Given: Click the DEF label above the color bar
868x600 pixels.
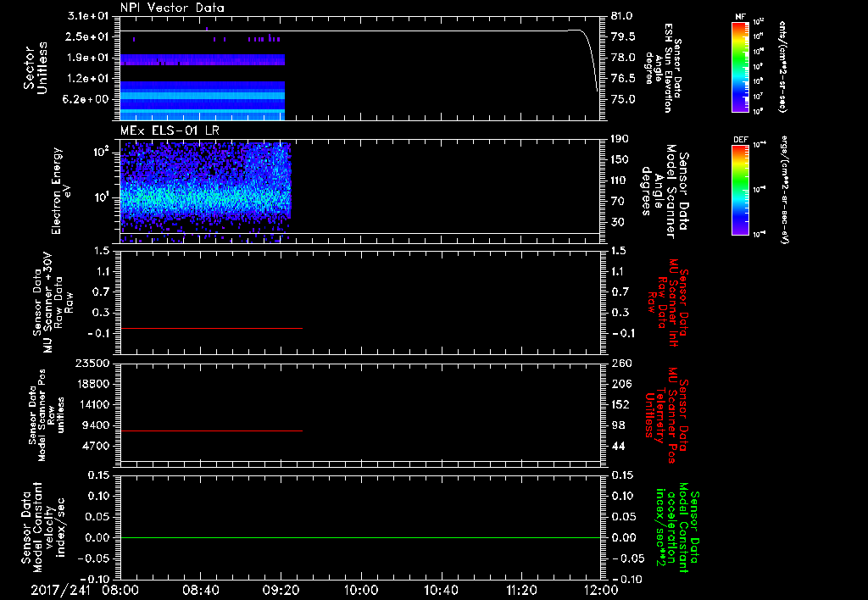Looking at the screenshot, I should pos(740,140).
